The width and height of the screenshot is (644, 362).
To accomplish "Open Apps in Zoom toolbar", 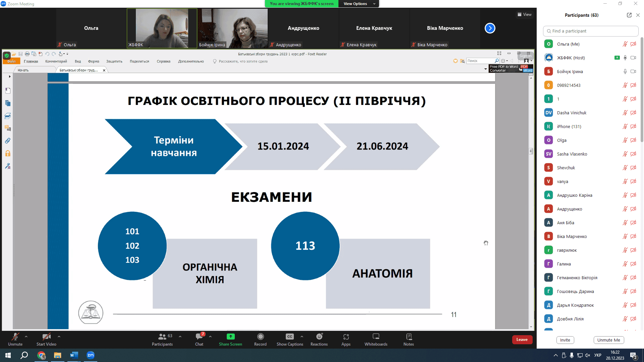I will (346, 340).
